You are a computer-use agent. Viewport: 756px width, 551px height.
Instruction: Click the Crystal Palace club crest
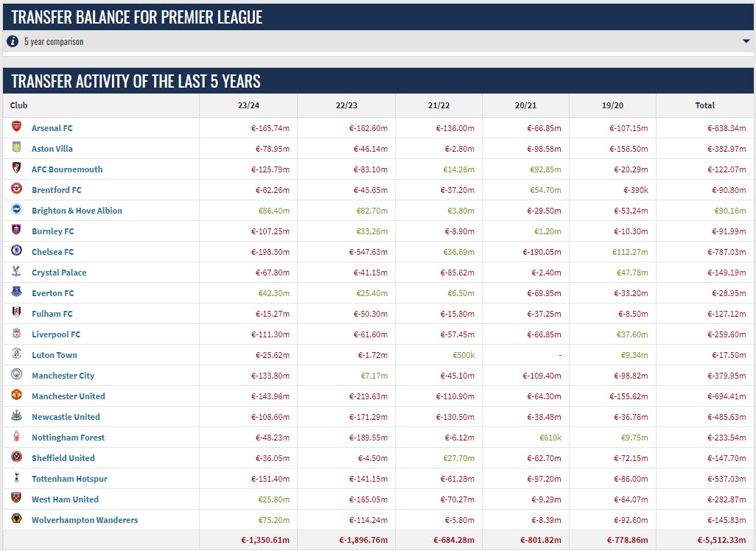pyautogui.click(x=16, y=271)
